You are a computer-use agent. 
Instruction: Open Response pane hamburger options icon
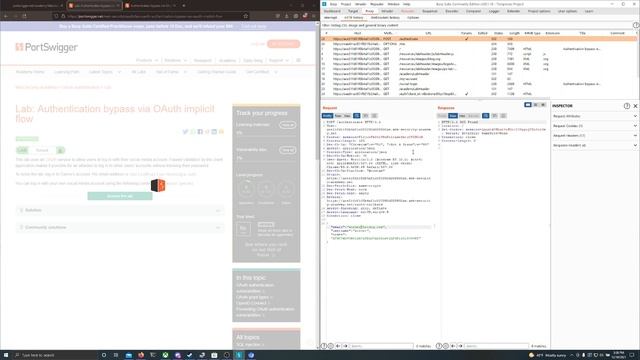[x=503, y=116]
